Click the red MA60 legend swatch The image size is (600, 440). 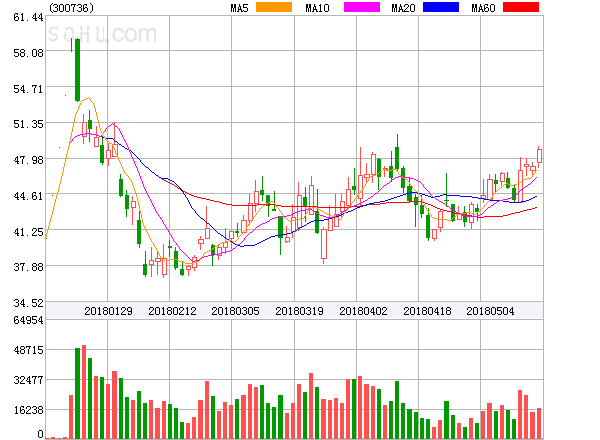(521, 7)
